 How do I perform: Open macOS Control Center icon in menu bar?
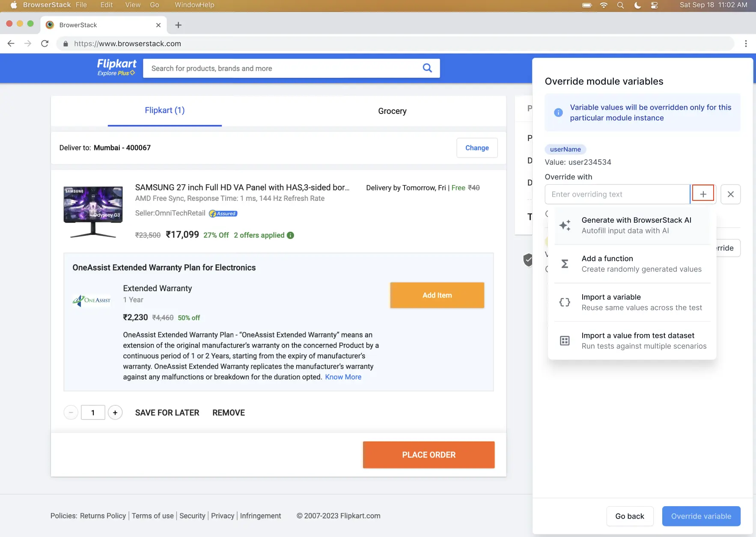pyautogui.click(x=654, y=5)
